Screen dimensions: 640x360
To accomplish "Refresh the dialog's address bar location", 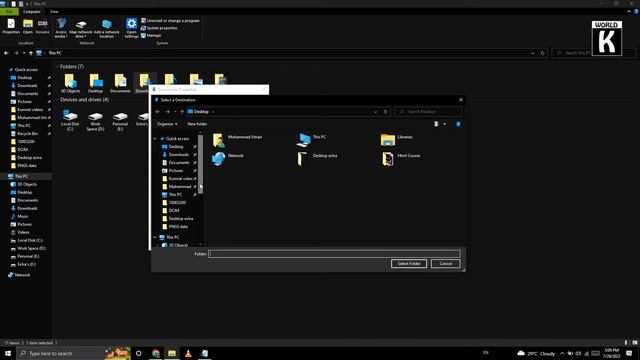I will [x=385, y=112].
